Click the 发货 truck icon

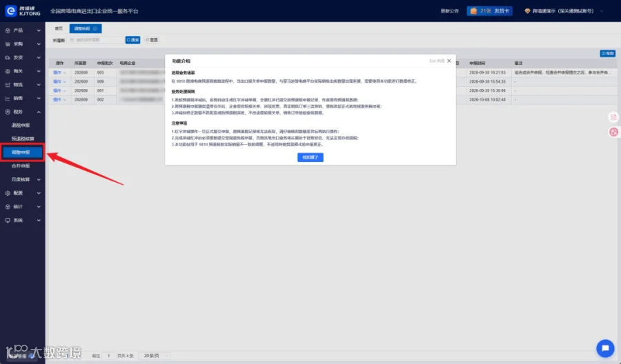click(x=8, y=57)
